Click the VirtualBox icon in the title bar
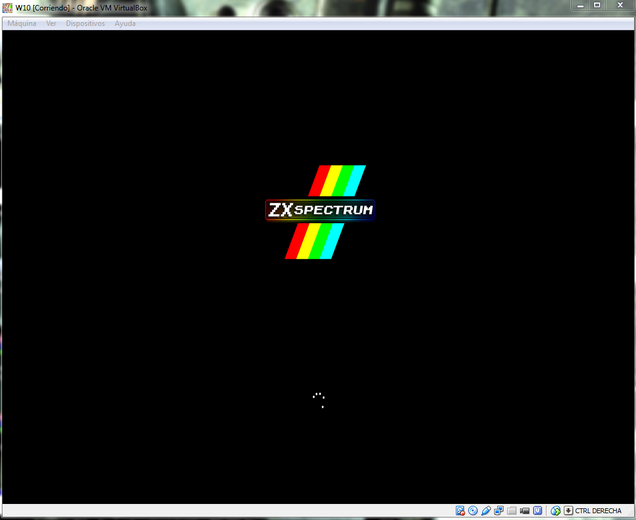The height and width of the screenshot is (520, 636). point(7,8)
